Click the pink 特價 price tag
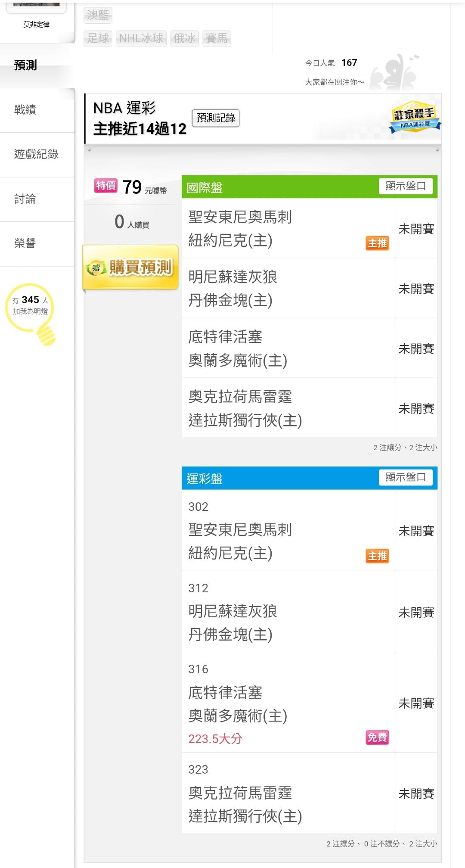The width and height of the screenshot is (465, 868). (105, 186)
